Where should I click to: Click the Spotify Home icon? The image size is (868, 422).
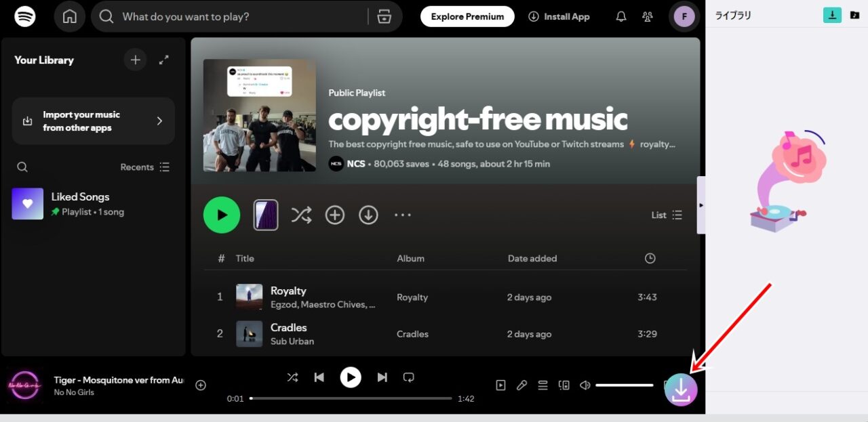69,17
